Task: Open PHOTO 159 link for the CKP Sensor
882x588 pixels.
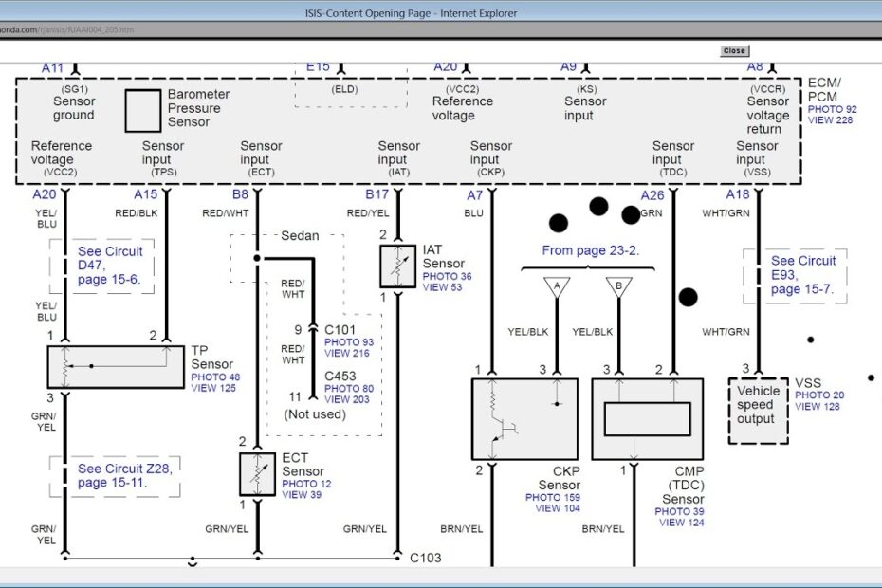Action: pos(552,497)
